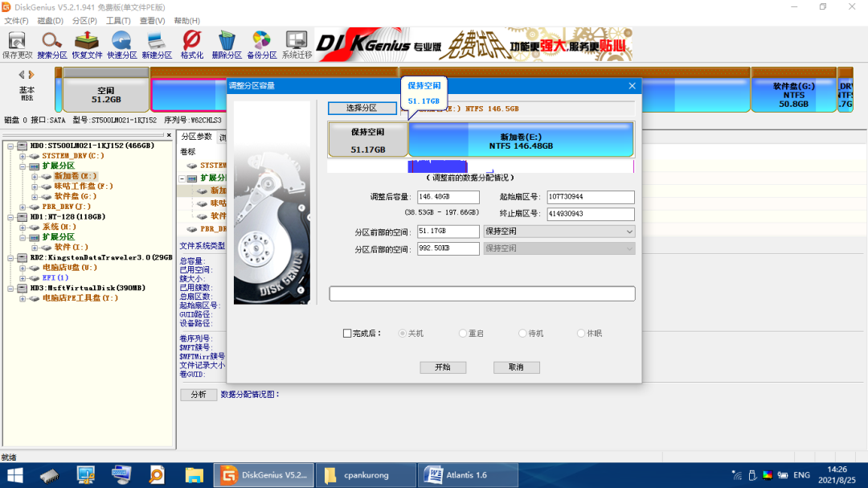The width and height of the screenshot is (868, 488).
Task: Select the Standby (待机) radio option
Action: (522, 334)
